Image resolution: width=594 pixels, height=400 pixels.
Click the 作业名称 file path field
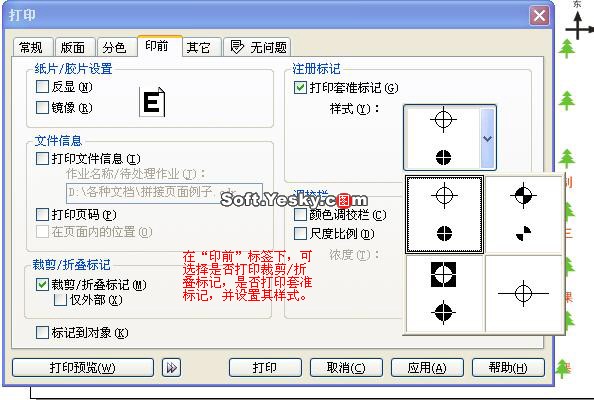(164, 193)
